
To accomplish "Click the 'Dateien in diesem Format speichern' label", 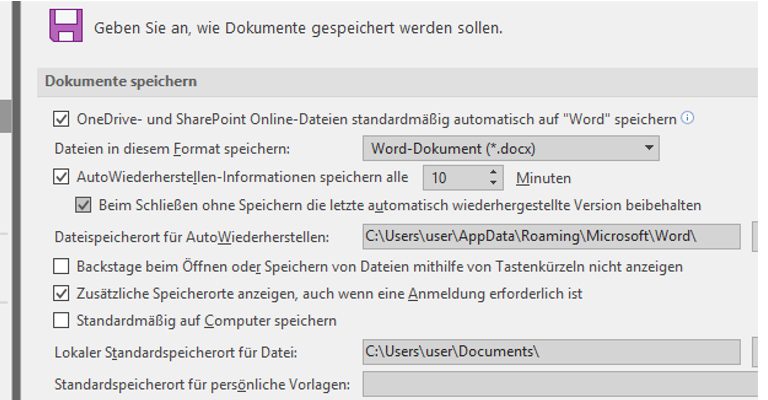I will coord(171,149).
